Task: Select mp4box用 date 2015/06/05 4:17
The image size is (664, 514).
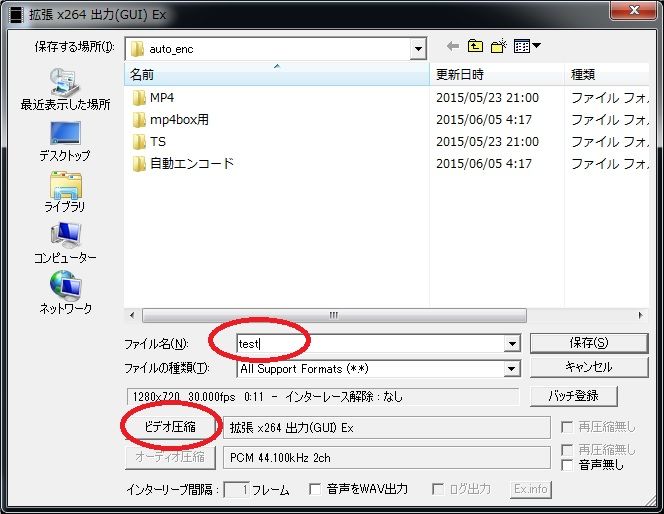Action: pos(484,120)
